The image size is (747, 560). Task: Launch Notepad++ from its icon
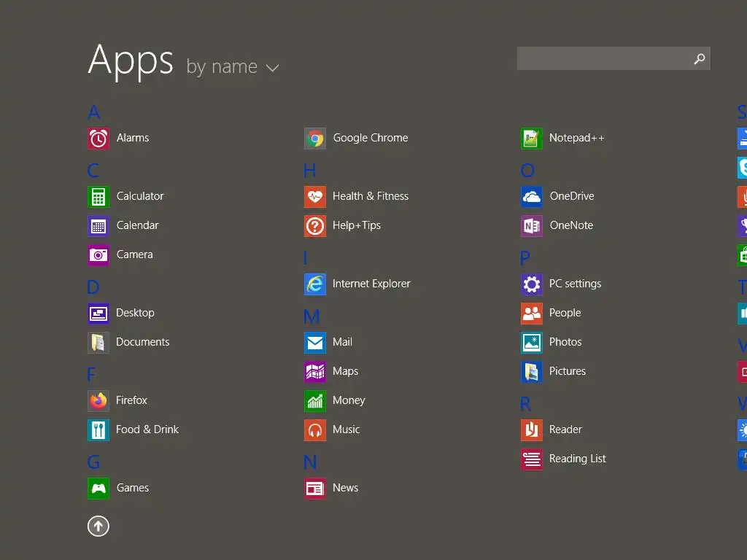532,138
